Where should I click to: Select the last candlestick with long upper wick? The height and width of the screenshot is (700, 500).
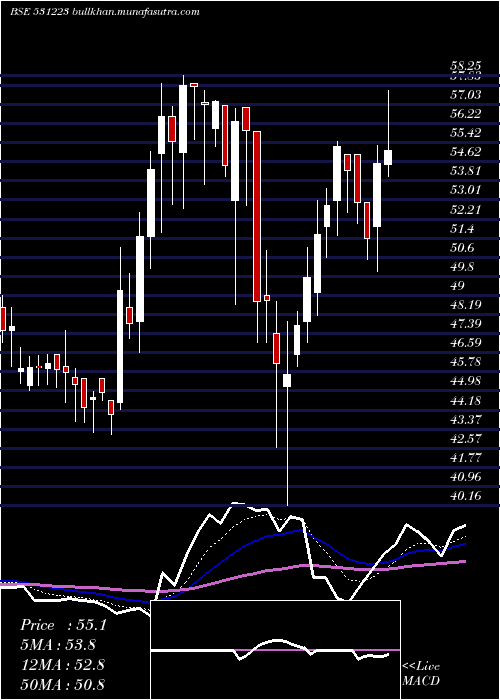click(388, 134)
